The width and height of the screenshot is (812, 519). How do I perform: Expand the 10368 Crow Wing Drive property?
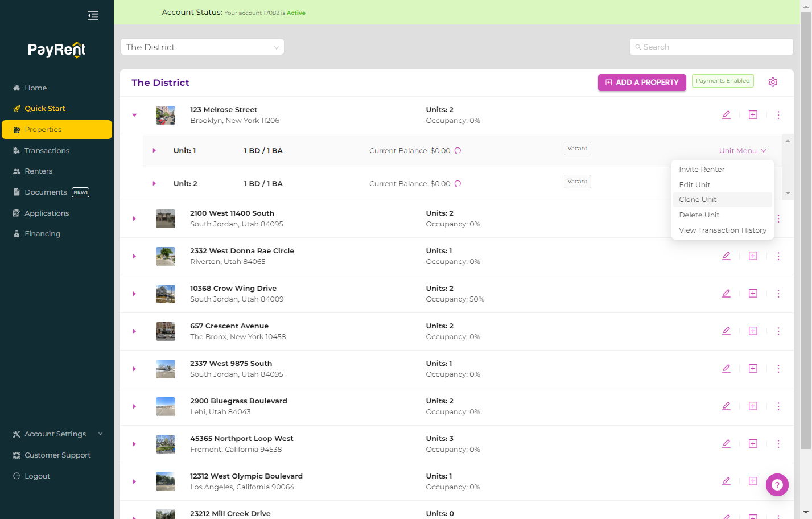[x=134, y=294]
